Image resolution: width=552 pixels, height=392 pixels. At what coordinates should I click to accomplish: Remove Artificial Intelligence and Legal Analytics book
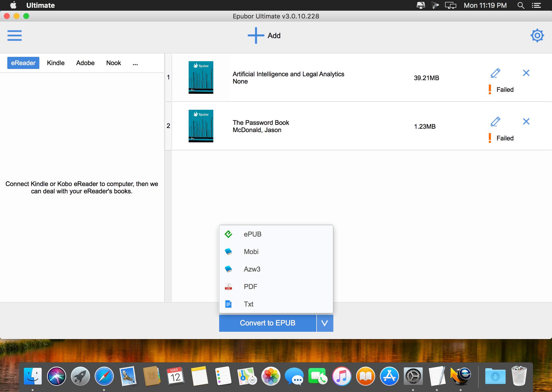526,73
